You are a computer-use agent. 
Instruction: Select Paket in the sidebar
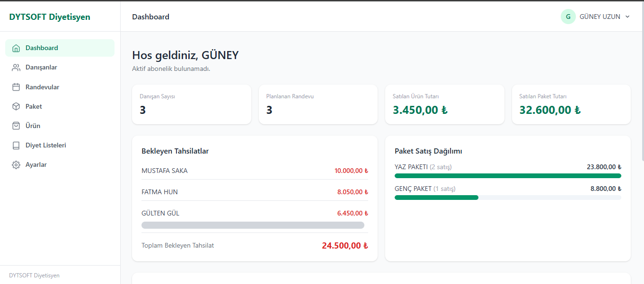tap(60, 106)
